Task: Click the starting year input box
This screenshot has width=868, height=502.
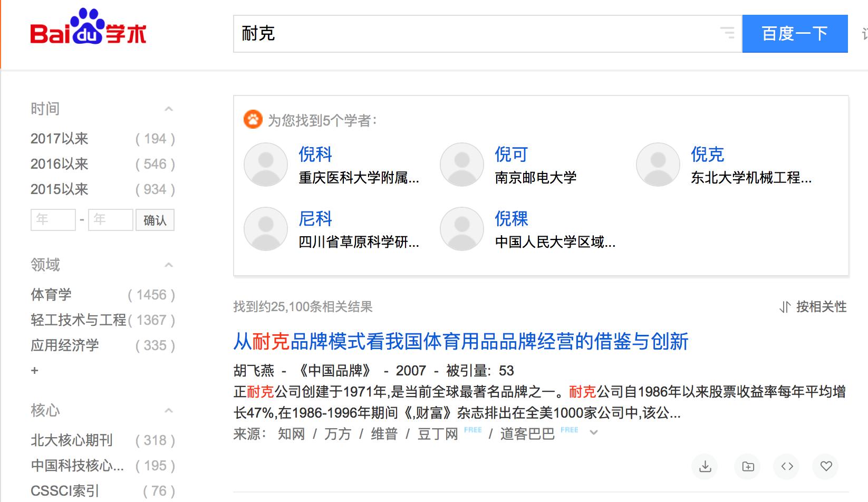Action: [53, 219]
